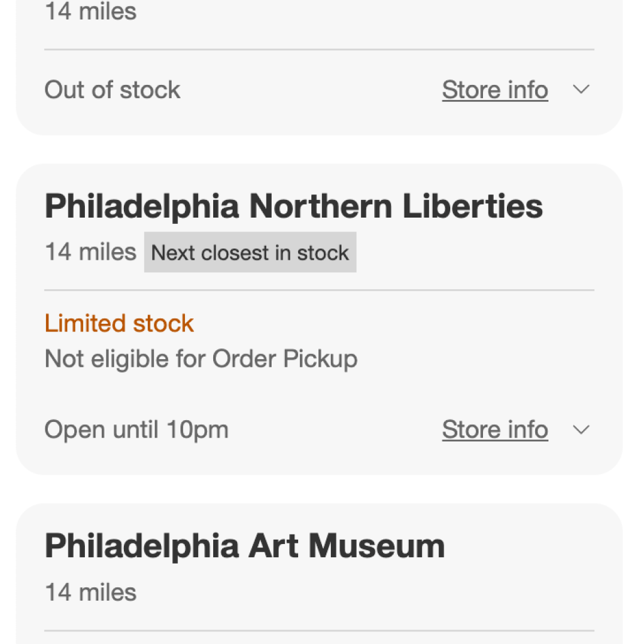This screenshot has width=644, height=644.
Task: Click 14 miles under Philadelphia Art Museum
Action: [91, 592]
